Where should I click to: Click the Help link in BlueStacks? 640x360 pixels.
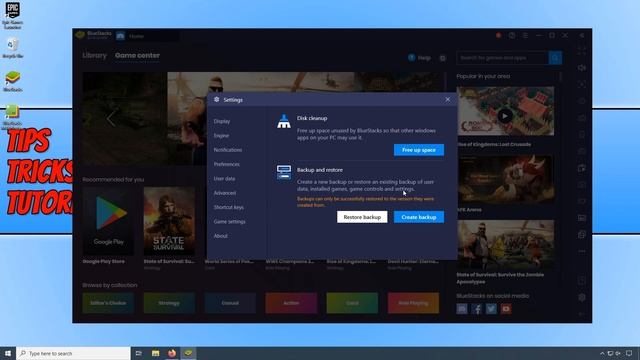(x=420, y=58)
